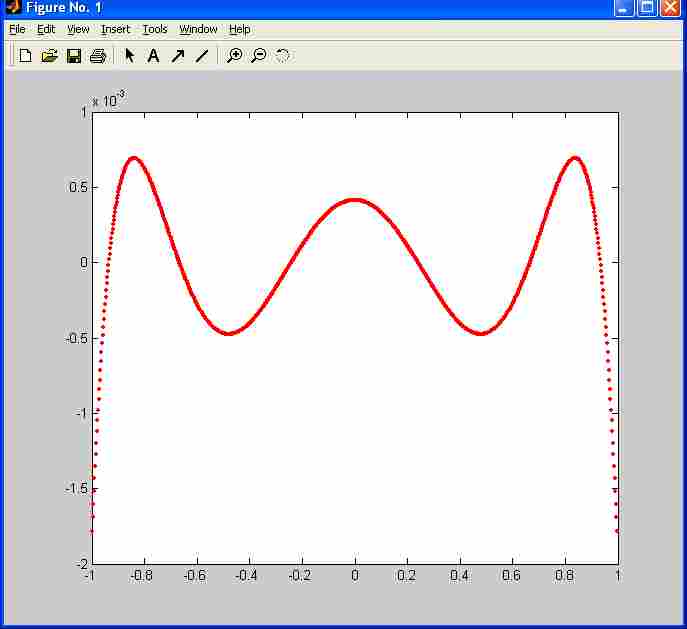Screen dimensions: 687x629
Task: Click the x-axis tick label -0.2
Action: pos(300,576)
